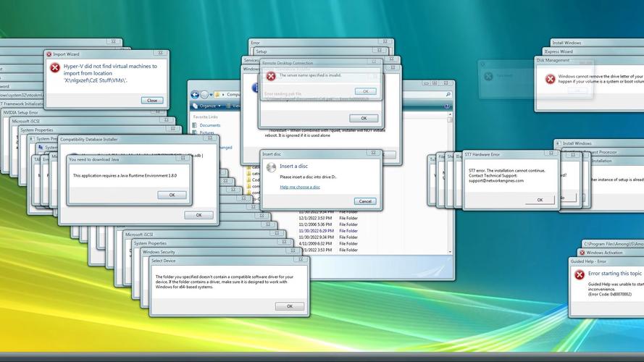Viewport: 644px width, 362px height.
Task: Open the 'Help me choose a disc' link
Action: click(300, 187)
